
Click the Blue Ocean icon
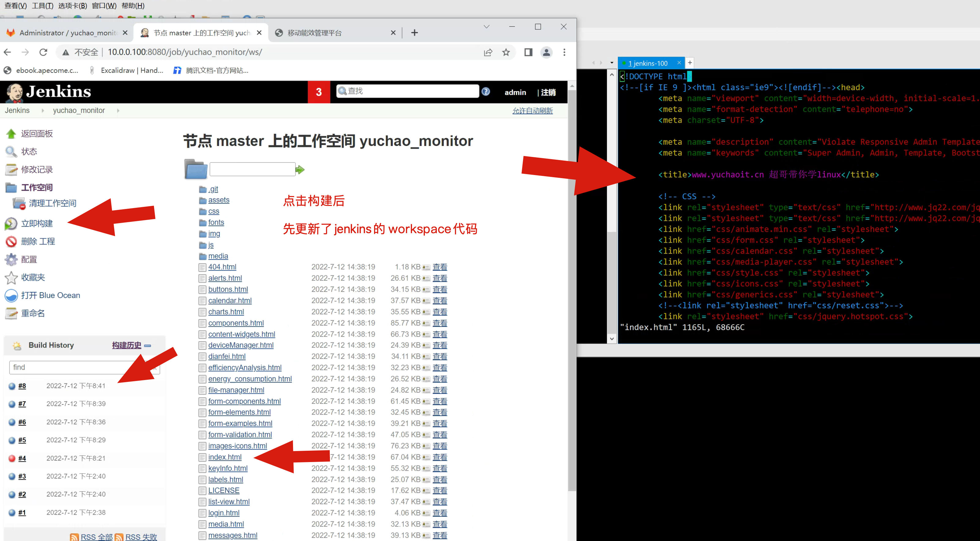tap(11, 295)
